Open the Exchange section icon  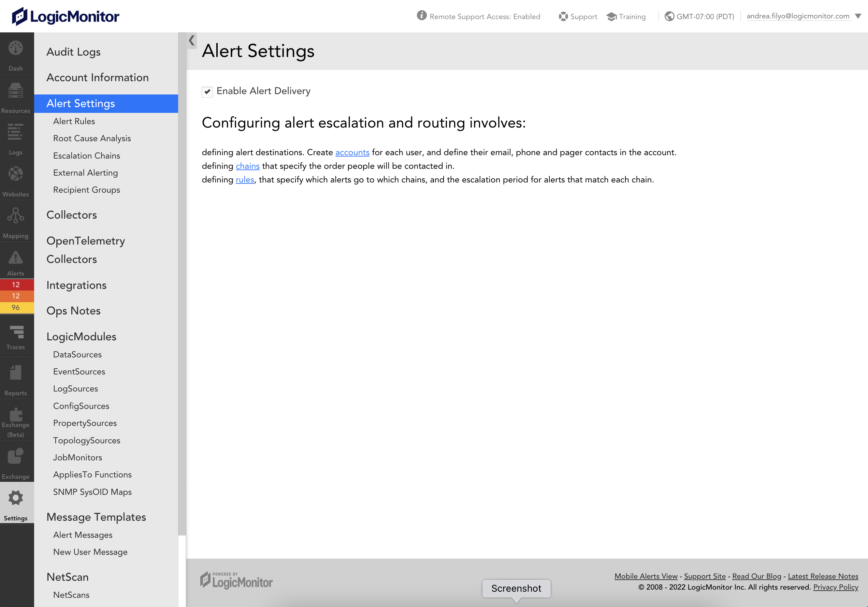15,456
